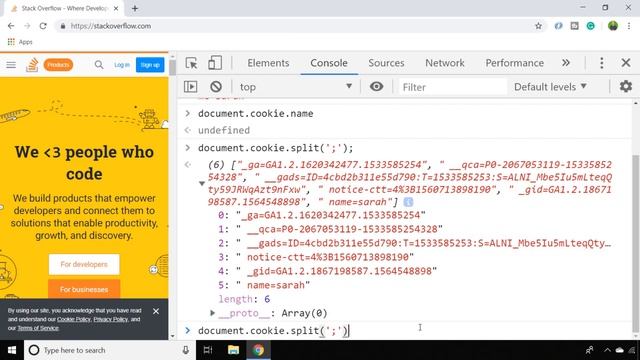This screenshot has height=360, width=640.
Task: Select array entry 5 name=sarah
Action: pos(264,285)
